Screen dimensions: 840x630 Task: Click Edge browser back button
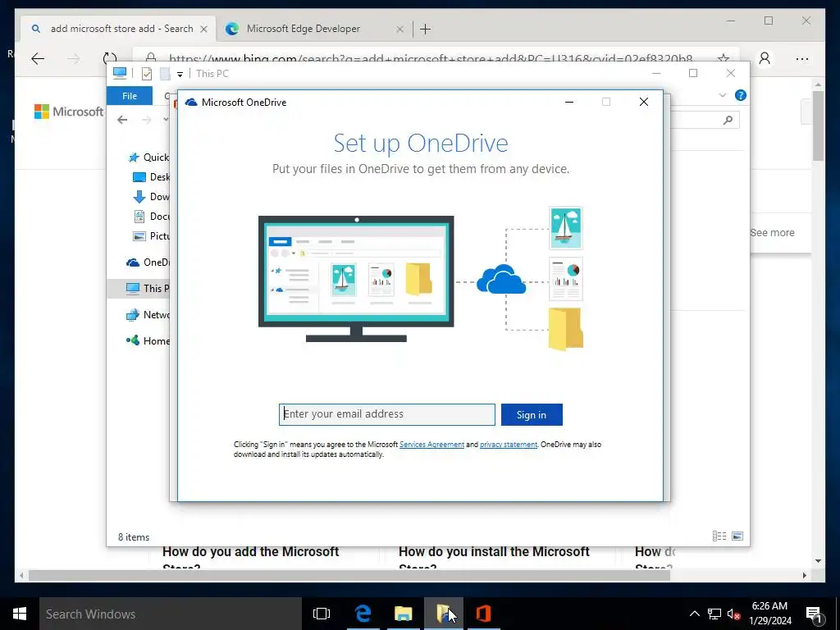(x=38, y=59)
